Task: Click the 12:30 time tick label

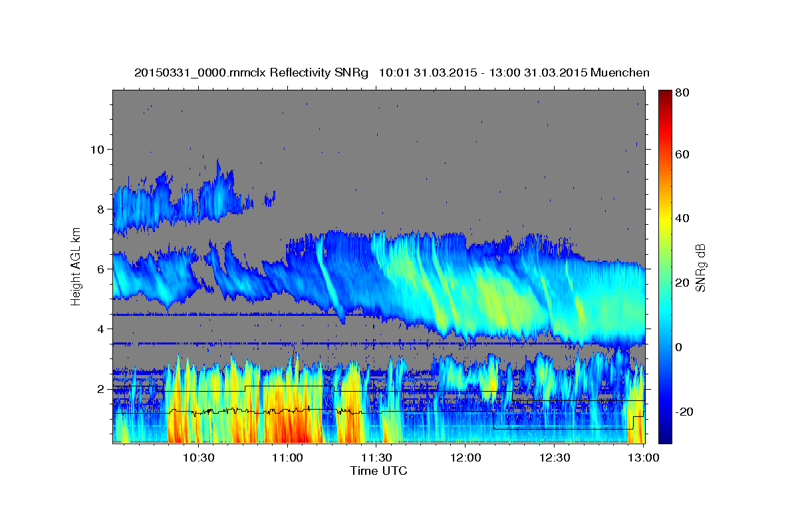Action: tap(555, 458)
